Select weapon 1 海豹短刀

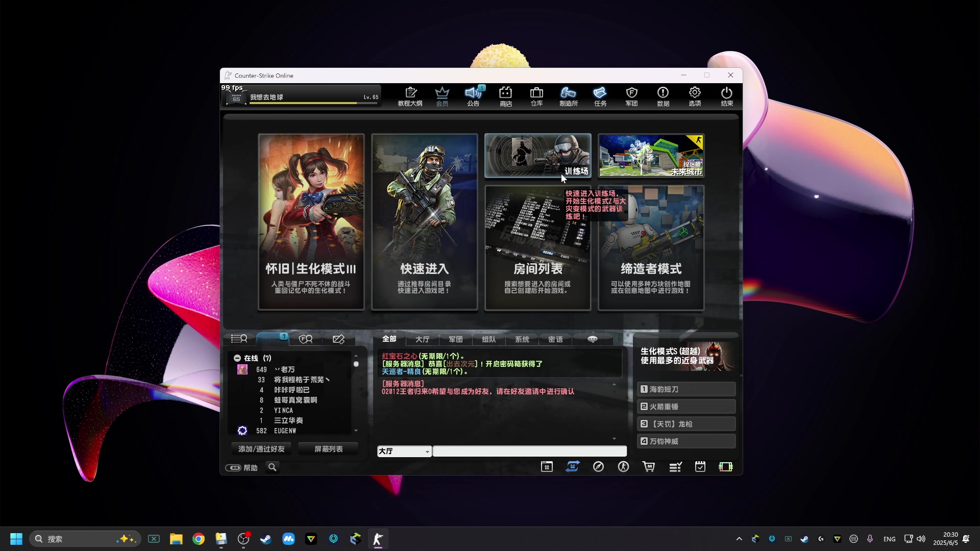click(x=687, y=389)
